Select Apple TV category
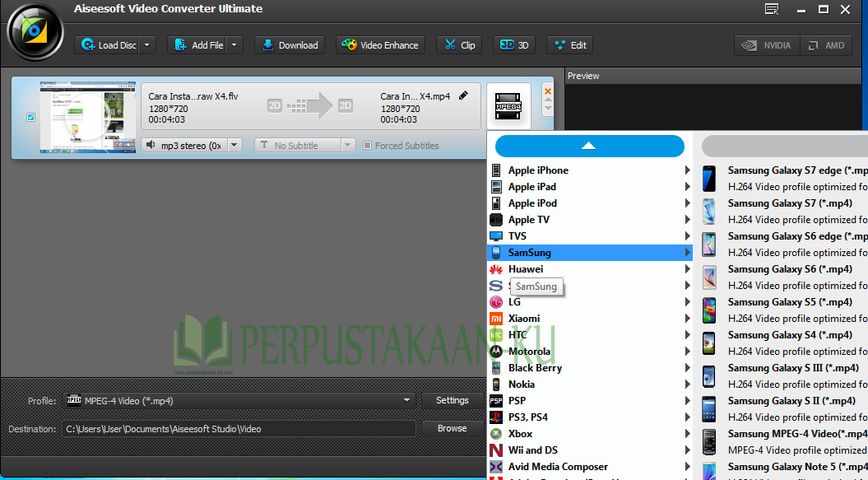This screenshot has width=868, height=480. click(x=590, y=220)
